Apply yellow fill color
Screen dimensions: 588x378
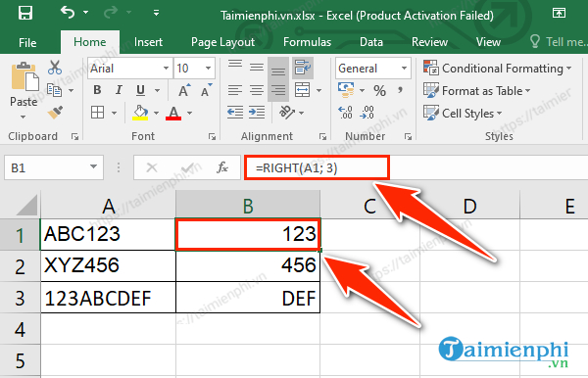point(140,113)
